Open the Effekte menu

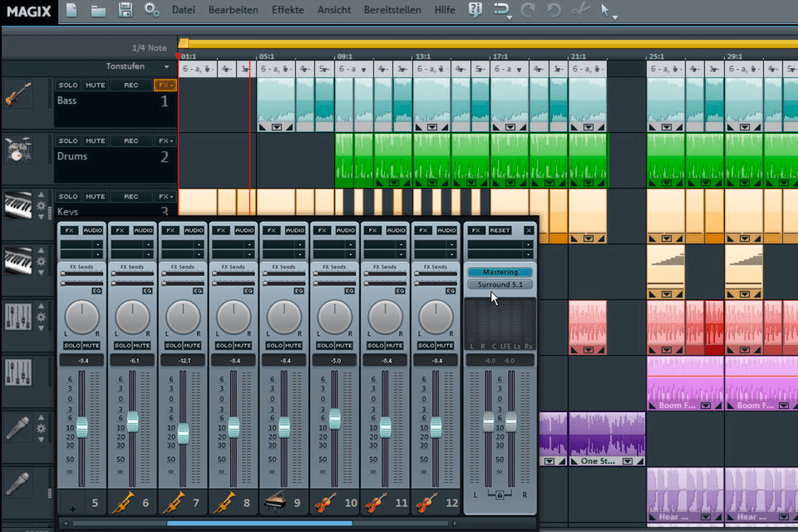tap(288, 10)
